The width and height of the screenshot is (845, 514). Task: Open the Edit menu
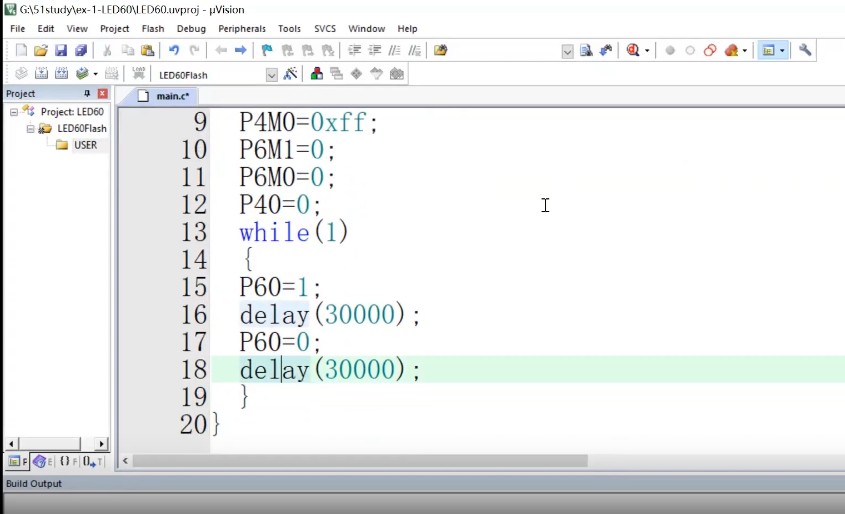coord(45,29)
